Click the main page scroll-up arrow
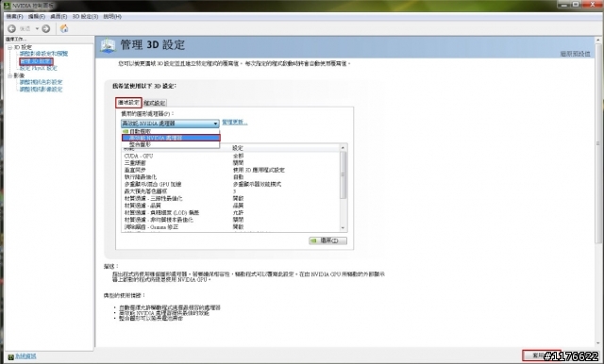The width and height of the screenshot is (604, 364). tap(597, 40)
